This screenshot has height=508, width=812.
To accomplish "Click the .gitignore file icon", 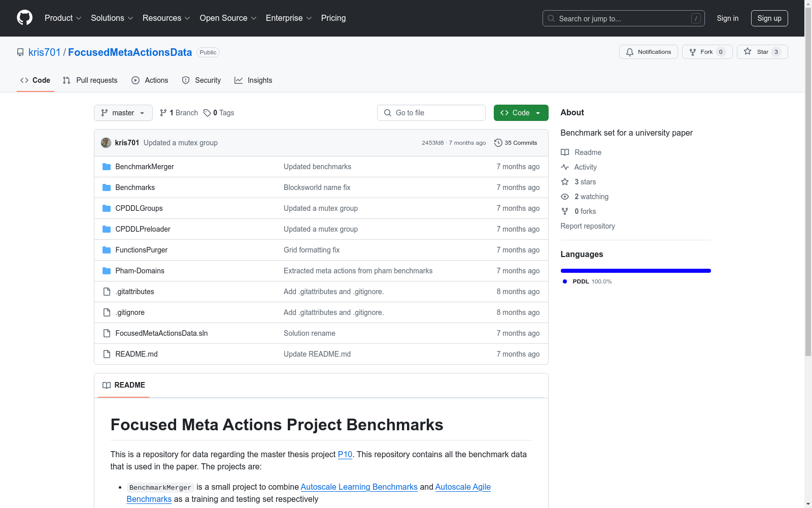I will click(x=107, y=312).
